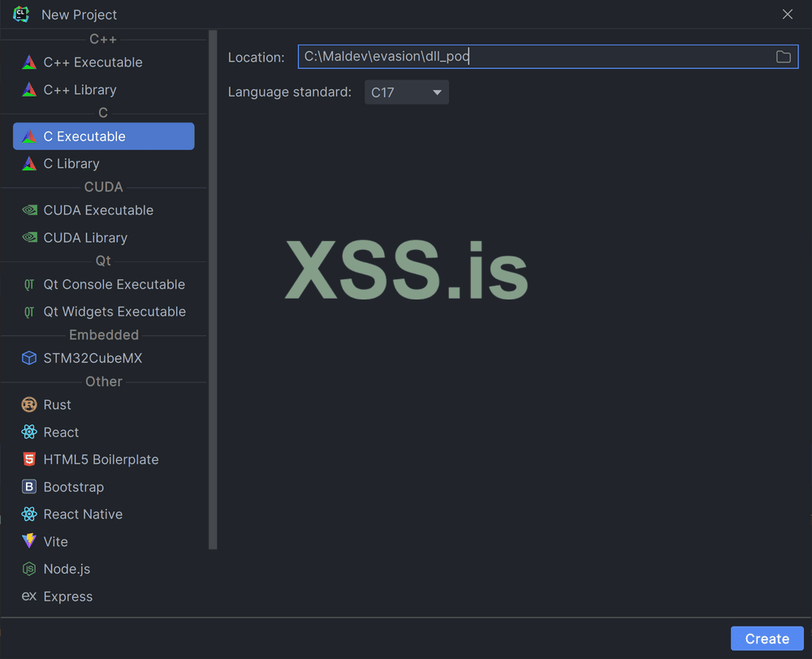The height and width of the screenshot is (659, 812).
Task: Click the React atom icon
Action: click(29, 433)
